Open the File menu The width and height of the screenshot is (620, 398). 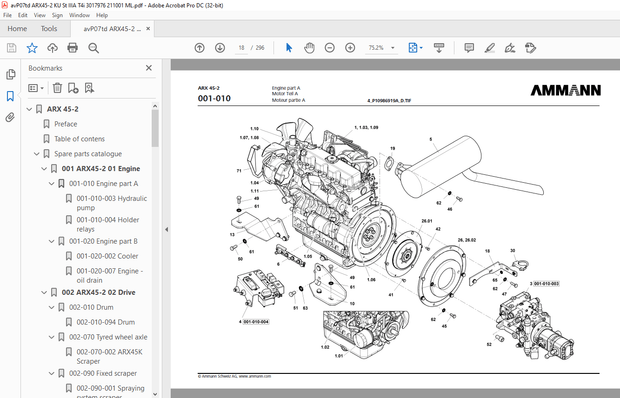pos(8,15)
